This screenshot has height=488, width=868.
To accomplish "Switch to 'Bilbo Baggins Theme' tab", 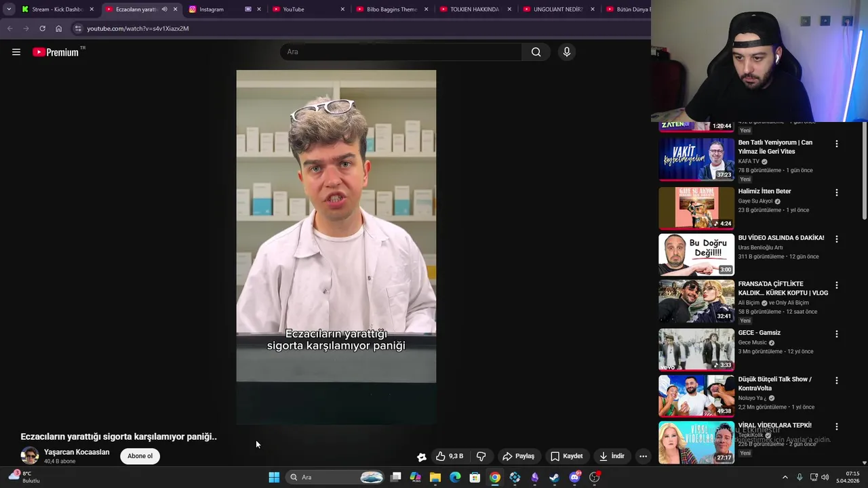I will [x=391, y=9].
